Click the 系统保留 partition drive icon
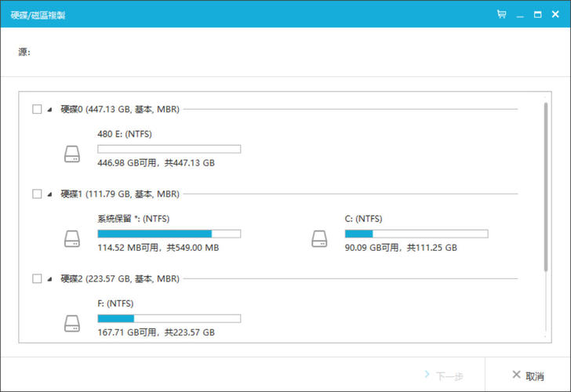The image size is (571, 392). click(72, 239)
